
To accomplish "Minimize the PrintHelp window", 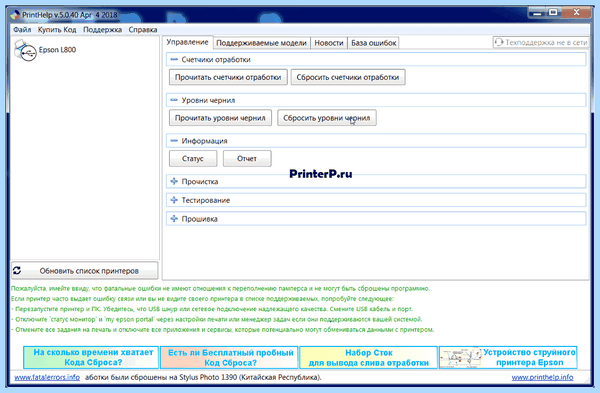I will coord(537,13).
